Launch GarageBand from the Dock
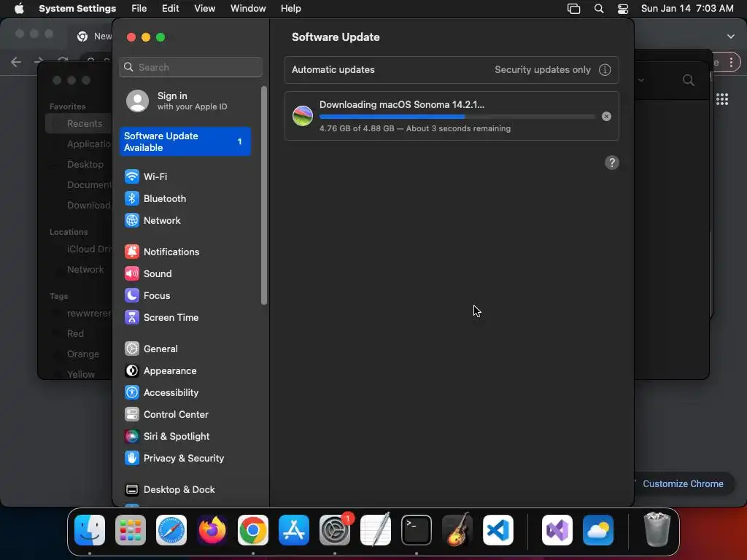Image resolution: width=747 pixels, height=560 pixels. point(457,530)
